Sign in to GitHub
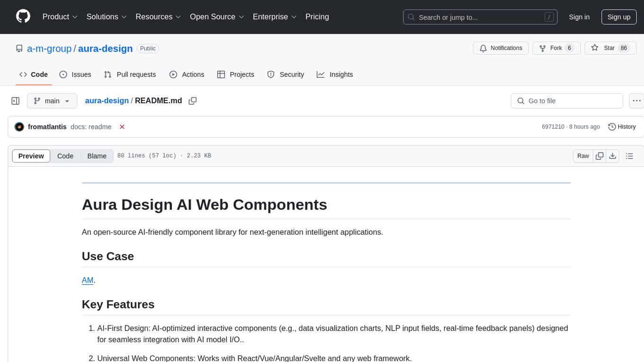644x362 pixels. pos(579,17)
